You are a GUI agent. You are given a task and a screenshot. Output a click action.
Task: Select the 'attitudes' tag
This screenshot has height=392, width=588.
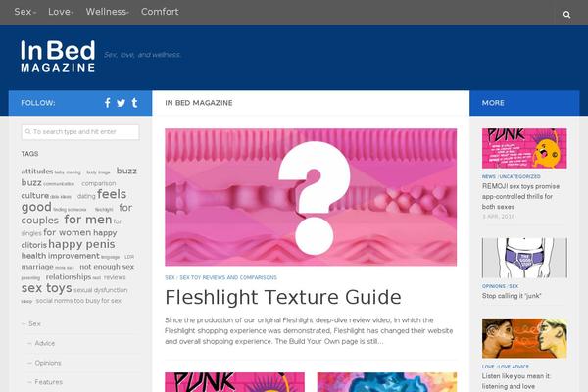(x=37, y=171)
